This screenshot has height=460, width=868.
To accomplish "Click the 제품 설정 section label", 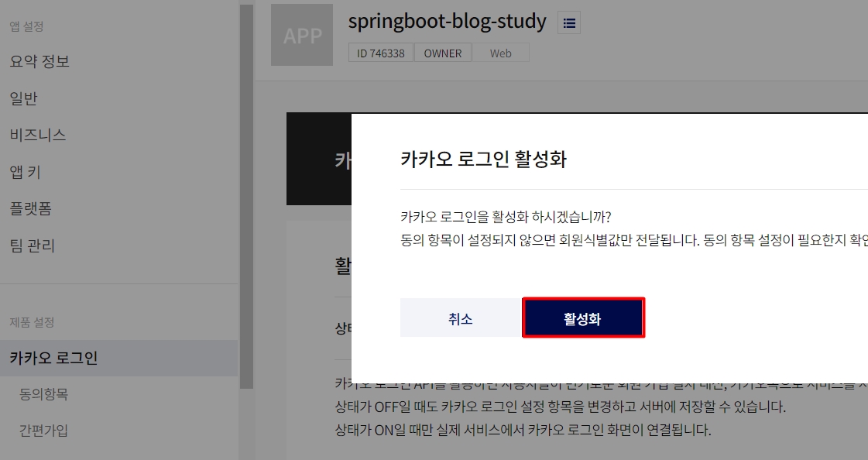I will (32, 322).
